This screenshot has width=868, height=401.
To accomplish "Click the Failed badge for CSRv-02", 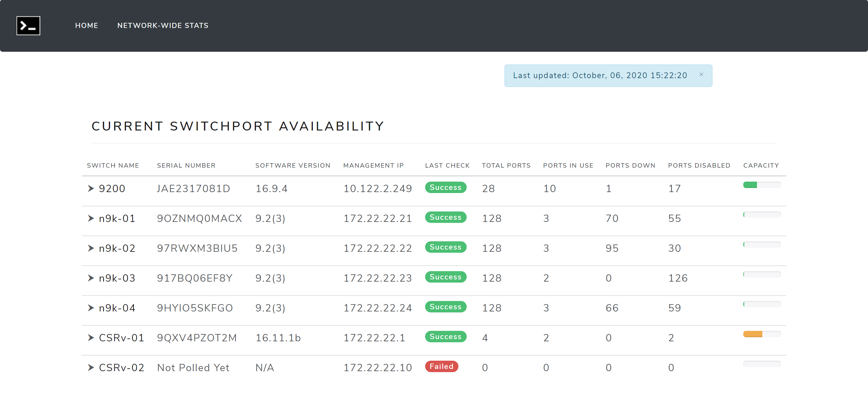I will tap(442, 366).
